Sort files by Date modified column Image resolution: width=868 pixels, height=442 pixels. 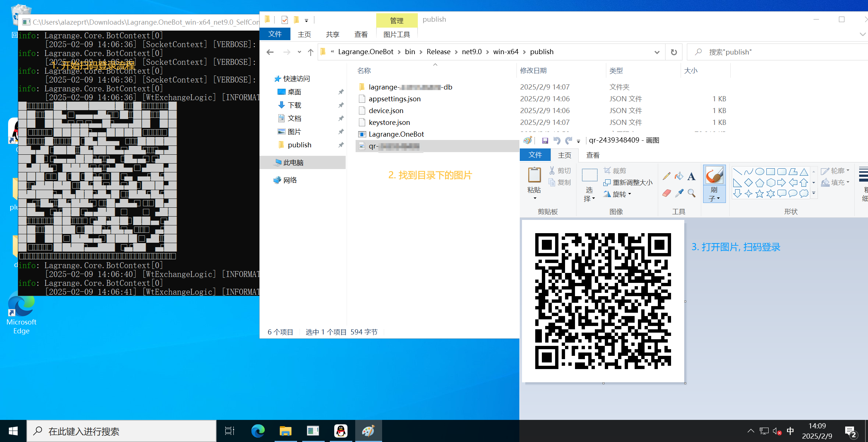[533, 70]
